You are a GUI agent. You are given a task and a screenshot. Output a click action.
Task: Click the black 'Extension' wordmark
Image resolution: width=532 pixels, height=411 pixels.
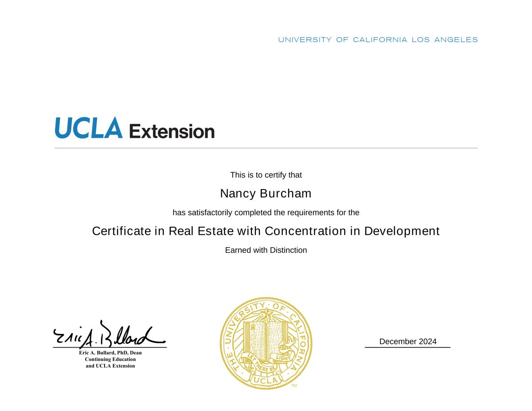pyautogui.click(x=172, y=132)
